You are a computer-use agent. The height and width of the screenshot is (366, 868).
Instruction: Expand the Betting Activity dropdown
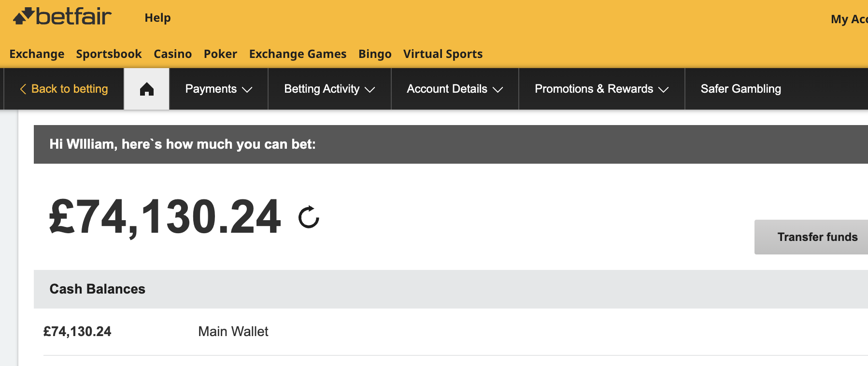click(x=329, y=89)
